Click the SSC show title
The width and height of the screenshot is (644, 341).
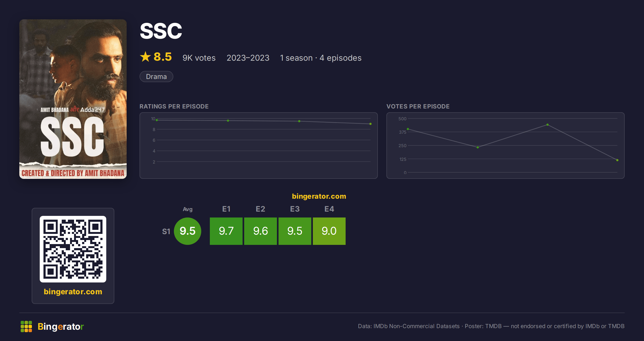pyautogui.click(x=161, y=31)
